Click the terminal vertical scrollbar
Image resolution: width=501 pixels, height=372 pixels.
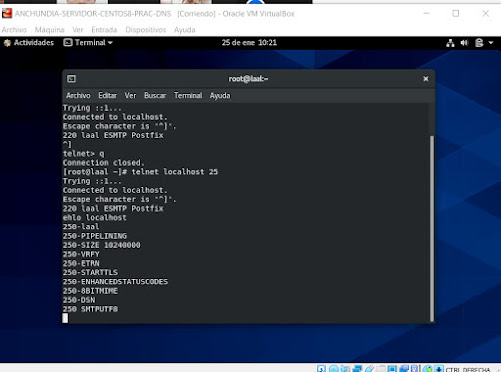click(432, 228)
